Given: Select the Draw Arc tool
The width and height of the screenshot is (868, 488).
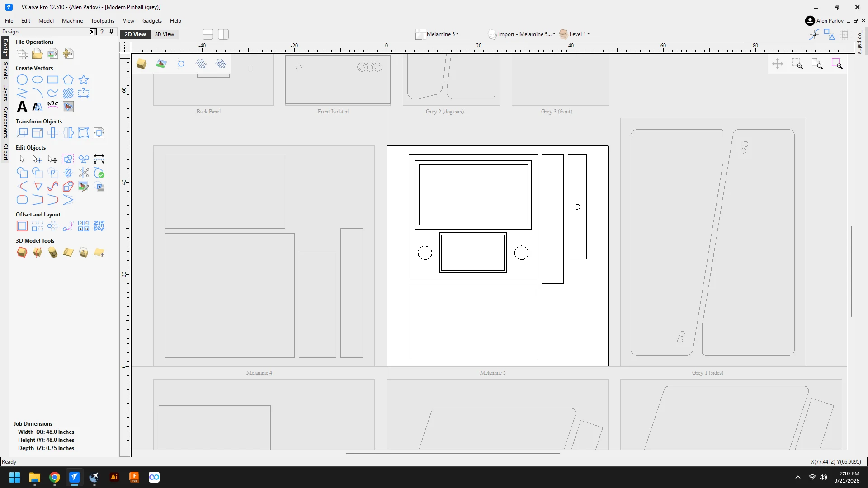Looking at the screenshot, I should pyautogui.click(x=38, y=94).
